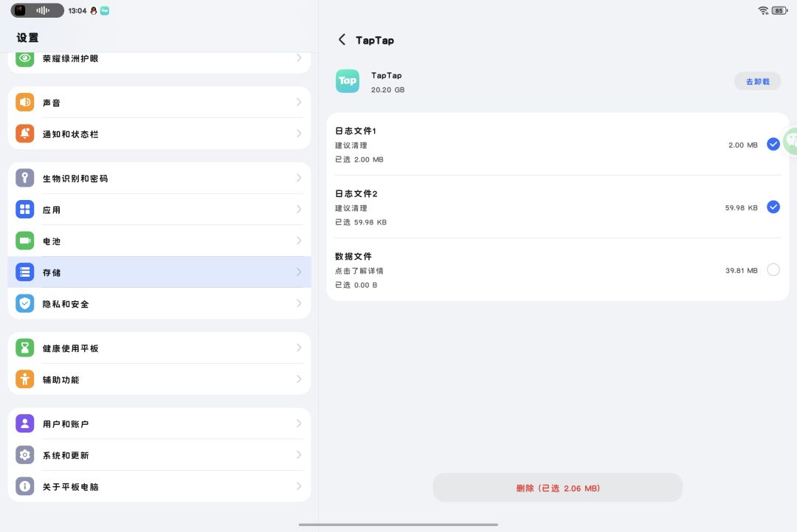The width and height of the screenshot is (797, 532).
Task: Tap the audio recording waveform pill
Action: 38,10
